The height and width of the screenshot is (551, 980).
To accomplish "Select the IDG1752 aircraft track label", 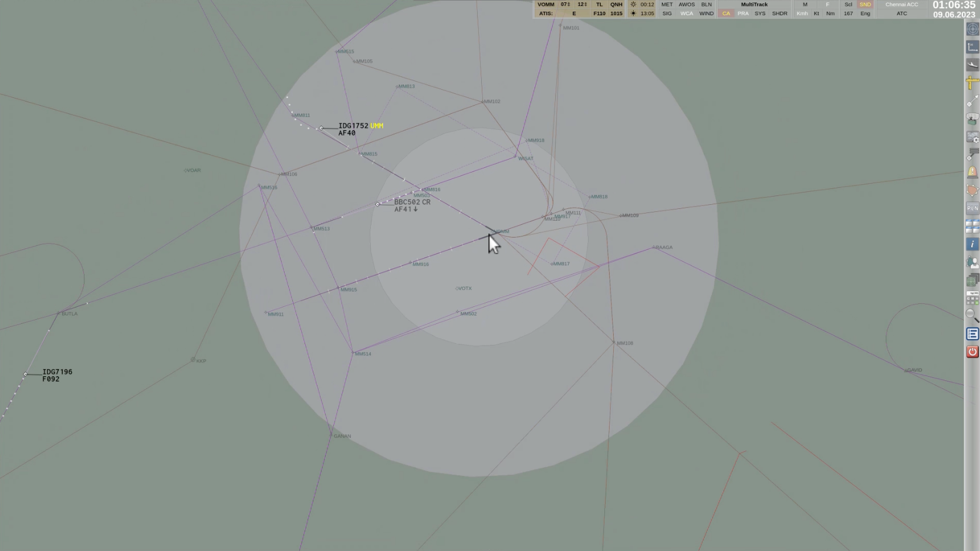I will [353, 126].
